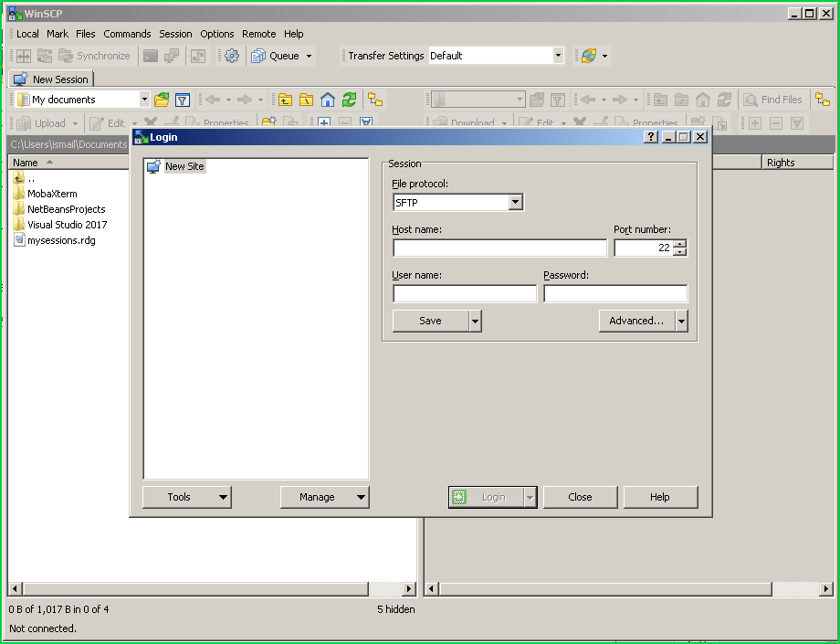Click the User name input field
Image resolution: width=840 pixels, height=644 pixels.
coord(465,293)
